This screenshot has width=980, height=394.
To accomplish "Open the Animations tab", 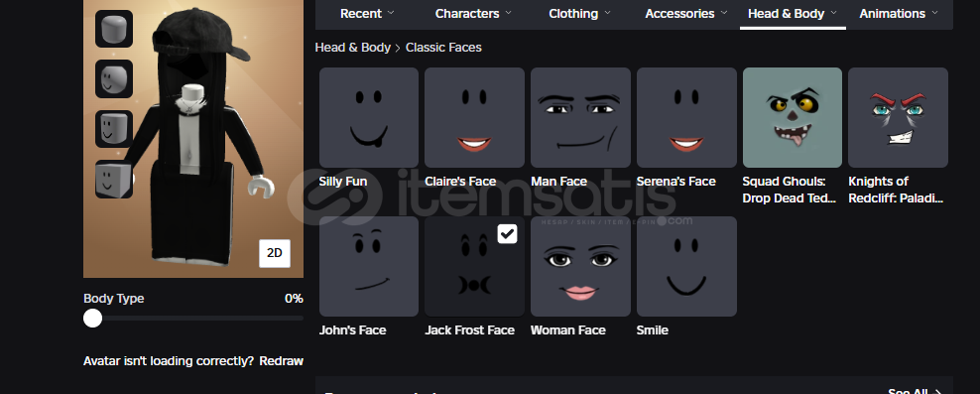I will coord(899,13).
